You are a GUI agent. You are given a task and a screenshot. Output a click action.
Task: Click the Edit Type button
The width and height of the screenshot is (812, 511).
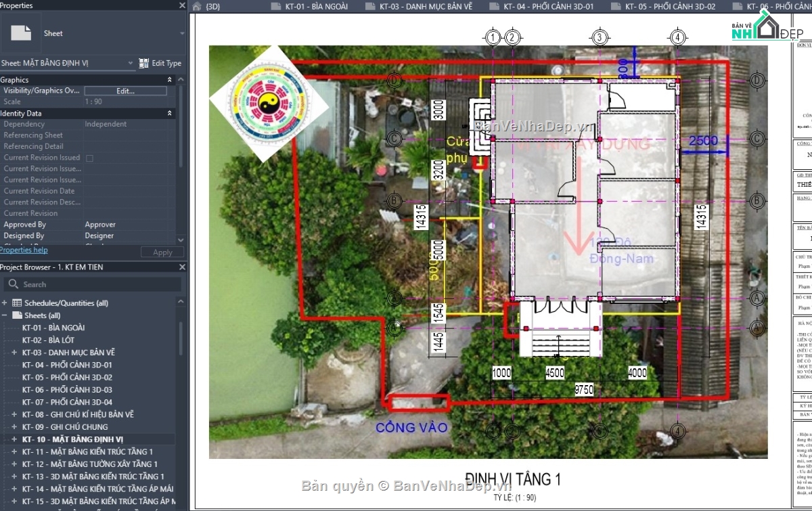click(160, 63)
